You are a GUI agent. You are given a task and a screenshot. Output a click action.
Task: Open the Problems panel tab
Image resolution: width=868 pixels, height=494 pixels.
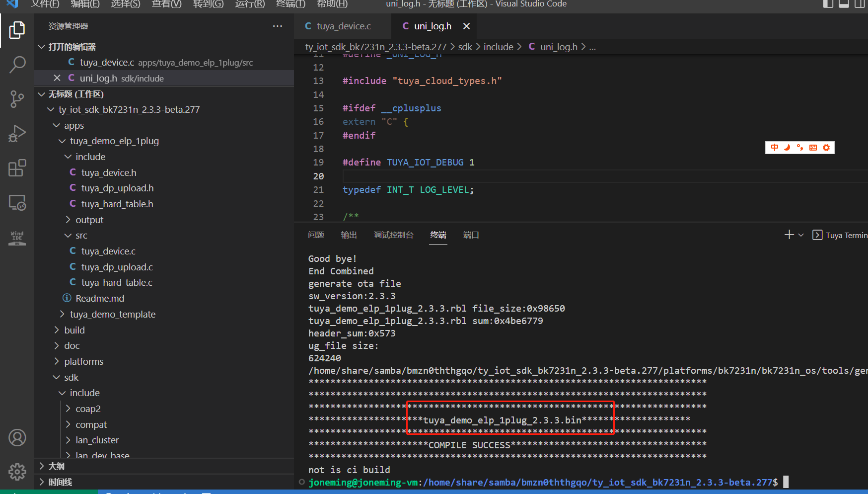(x=316, y=235)
